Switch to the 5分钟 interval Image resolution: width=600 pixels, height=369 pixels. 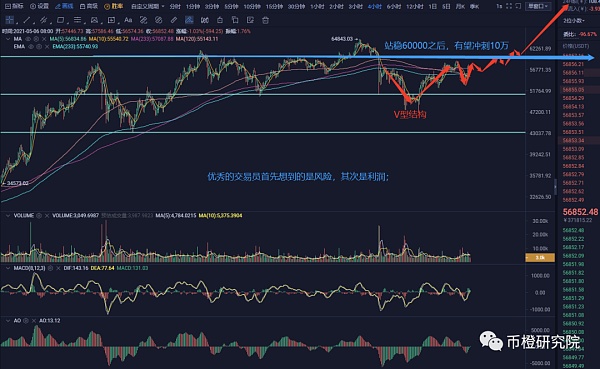[231, 7]
